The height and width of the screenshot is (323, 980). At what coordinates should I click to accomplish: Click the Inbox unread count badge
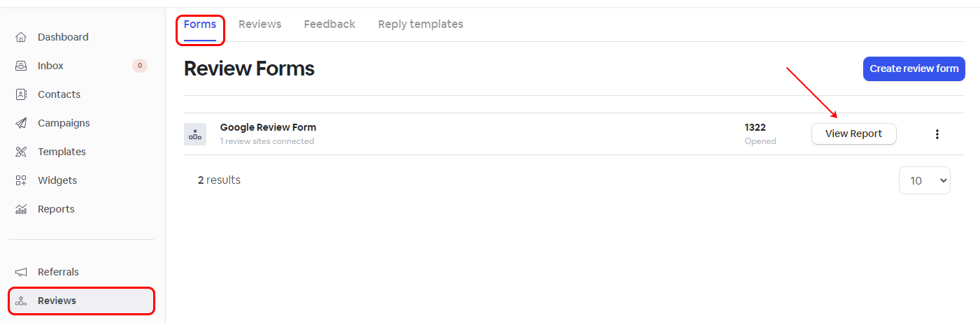click(140, 66)
